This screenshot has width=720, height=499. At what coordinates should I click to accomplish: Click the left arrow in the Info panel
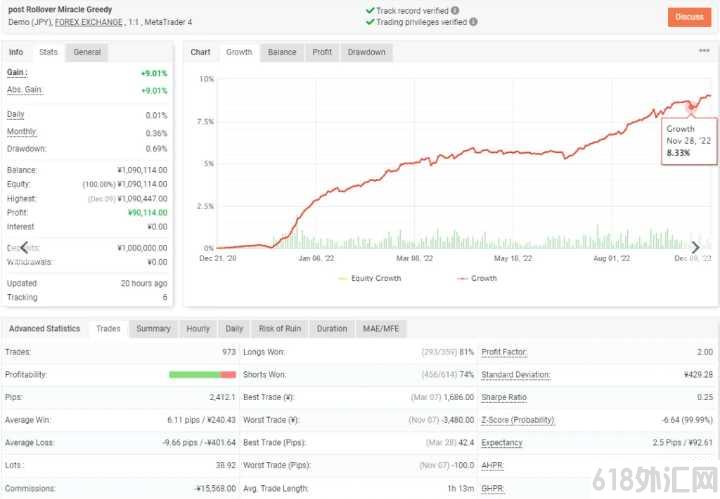tap(24, 247)
